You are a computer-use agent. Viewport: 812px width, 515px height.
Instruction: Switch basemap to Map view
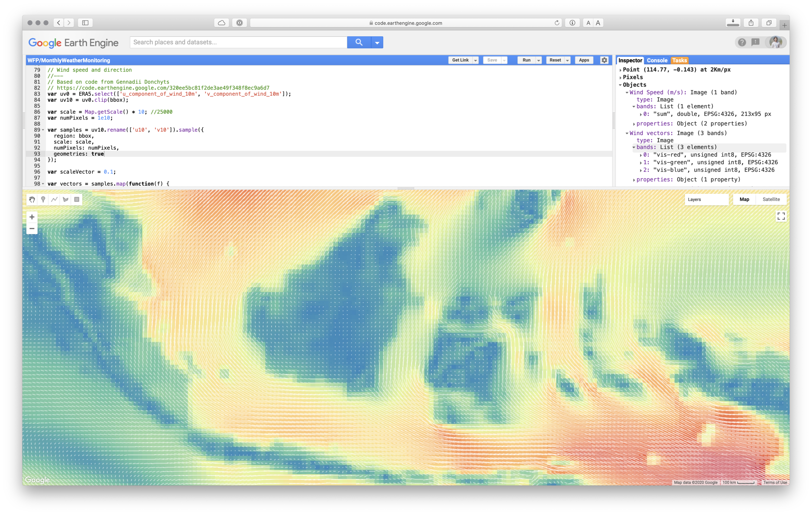744,199
